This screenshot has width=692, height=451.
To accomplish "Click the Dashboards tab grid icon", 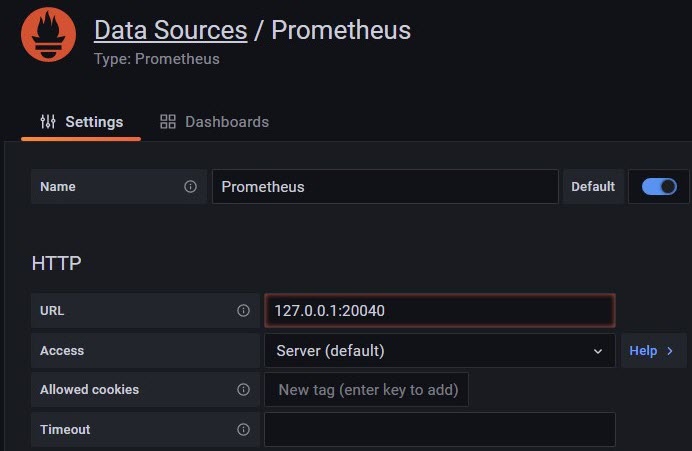I will point(168,122).
